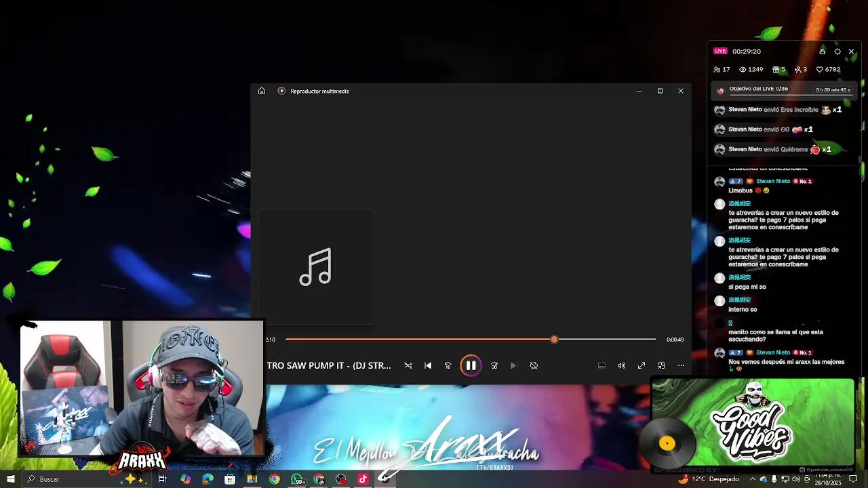The image size is (868, 488).
Task: Open the media player home icon
Action: (262, 91)
